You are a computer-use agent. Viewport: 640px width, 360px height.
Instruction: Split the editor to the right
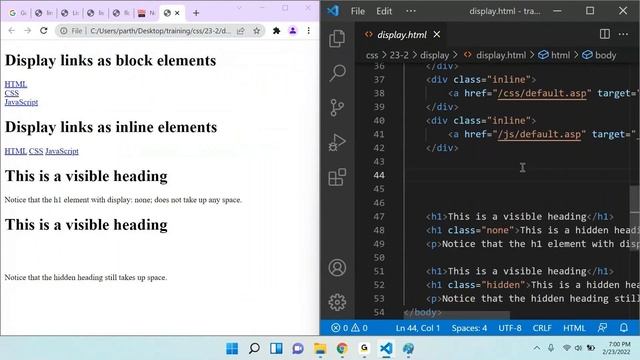point(605,34)
